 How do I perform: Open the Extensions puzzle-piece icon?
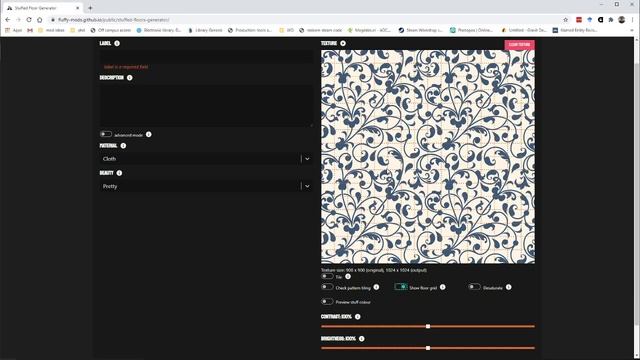pyautogui.click(x=611, y=20)
